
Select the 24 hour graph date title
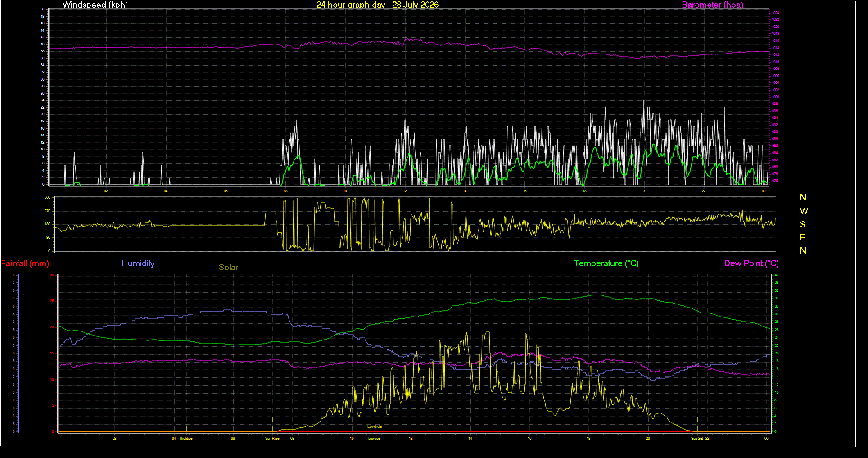point(377,5)
